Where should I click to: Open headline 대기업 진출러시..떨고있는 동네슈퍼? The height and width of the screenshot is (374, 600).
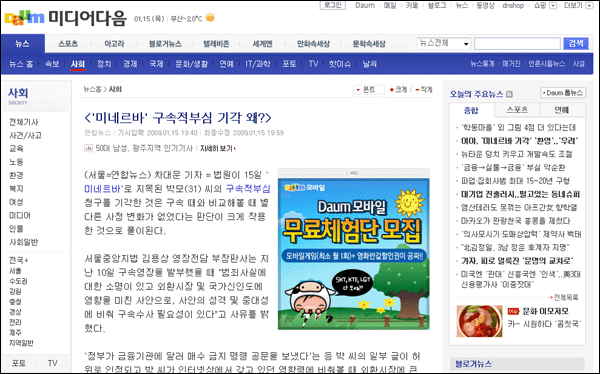click(520, 194)
